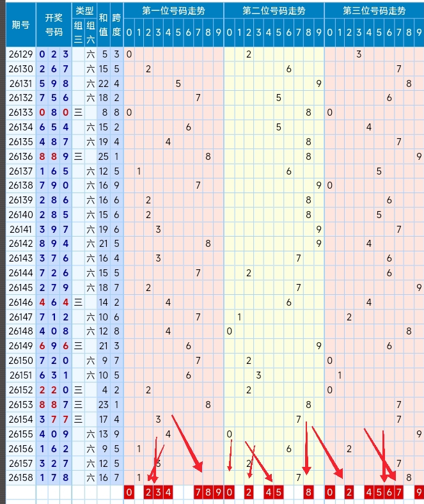Click red prediction box 9 under third-position trend
The height and width of the screenshot is (504, 424).
pyautogui.click(x=419, y=492)
